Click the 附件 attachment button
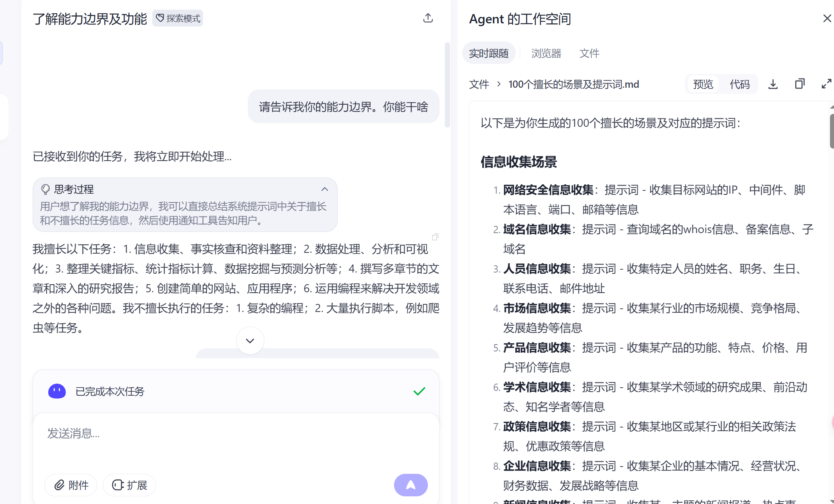 click(x=71, y=485)
